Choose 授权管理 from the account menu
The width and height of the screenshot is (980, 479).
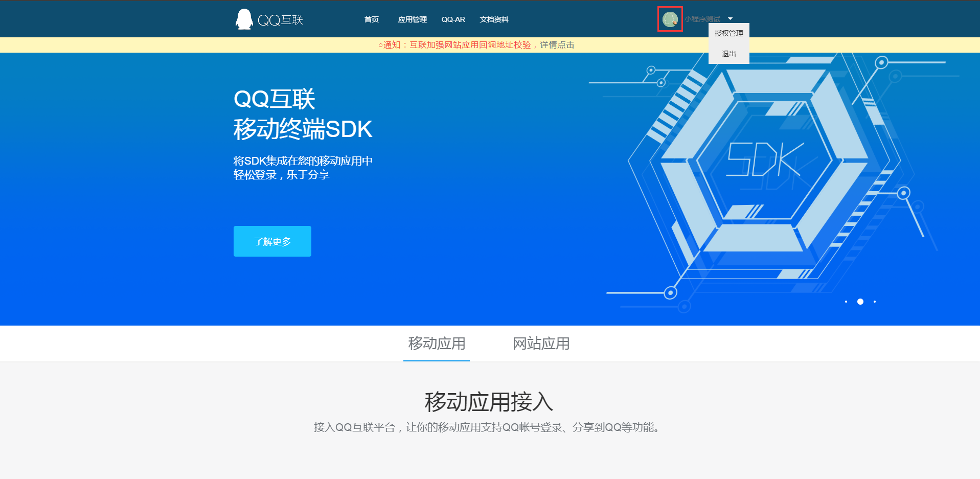pos(729,33)
